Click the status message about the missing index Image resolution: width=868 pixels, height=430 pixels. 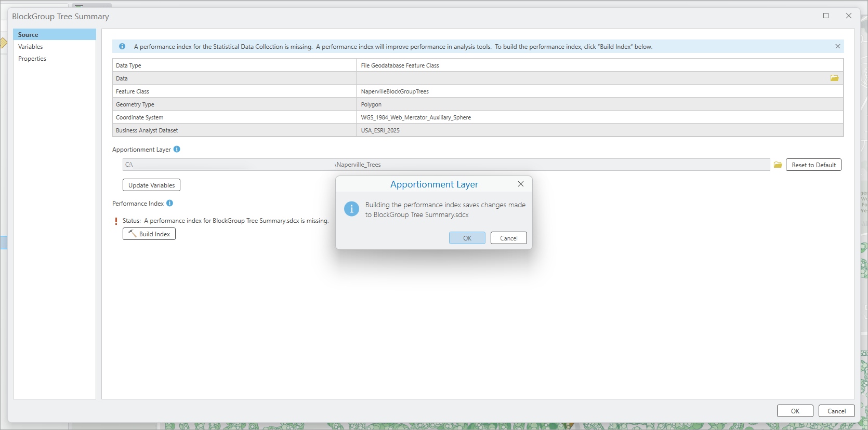(226, 221)
